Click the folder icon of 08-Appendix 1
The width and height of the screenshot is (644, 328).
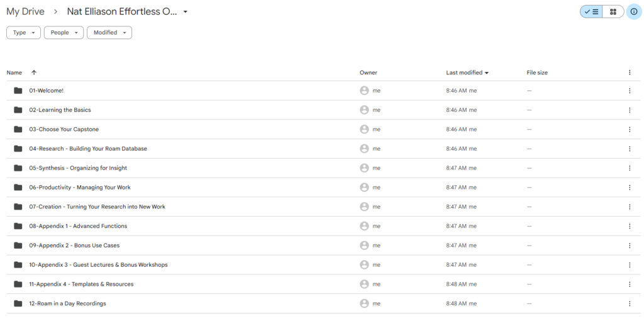[18, 226]
